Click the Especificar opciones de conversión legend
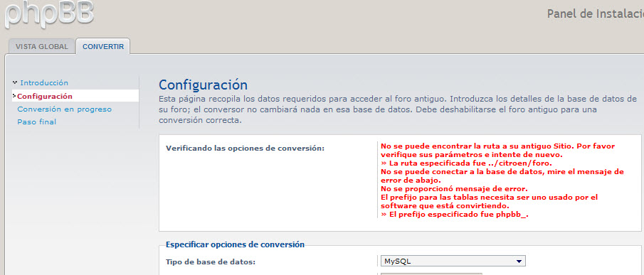Image resolution: width=644 pixels, height=275 pixels. click(x=236, y=244)
